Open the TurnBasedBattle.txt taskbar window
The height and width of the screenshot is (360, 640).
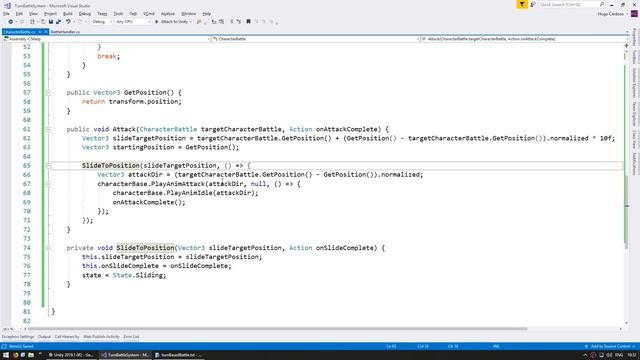[x=178, y=355]
